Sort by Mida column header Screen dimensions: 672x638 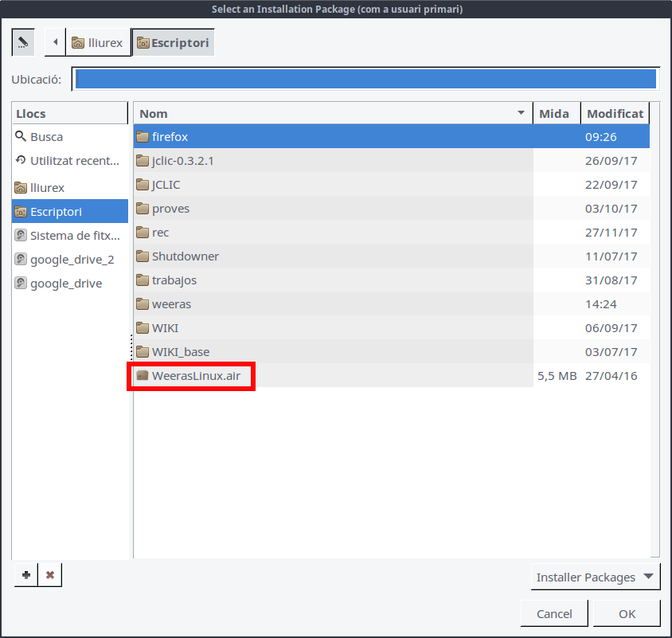coord(555,113)
